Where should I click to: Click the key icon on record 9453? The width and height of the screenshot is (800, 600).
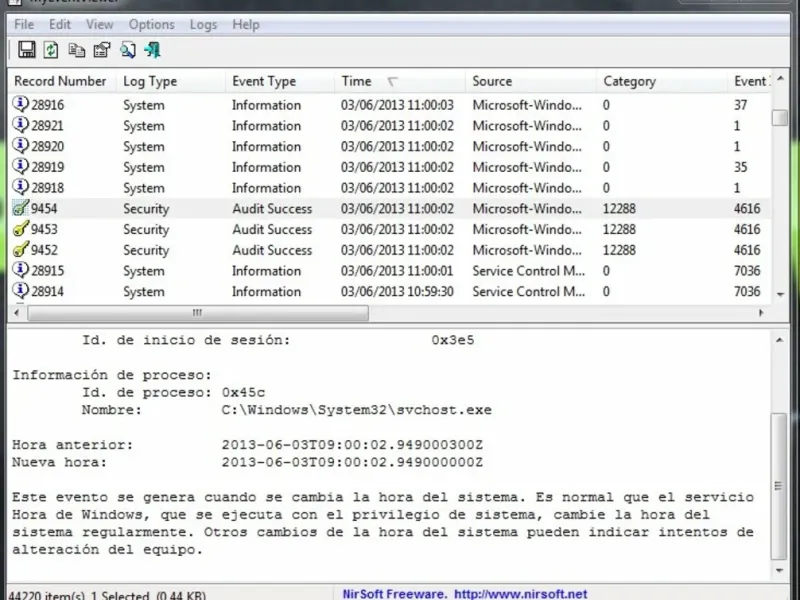(x=20, y=229)
